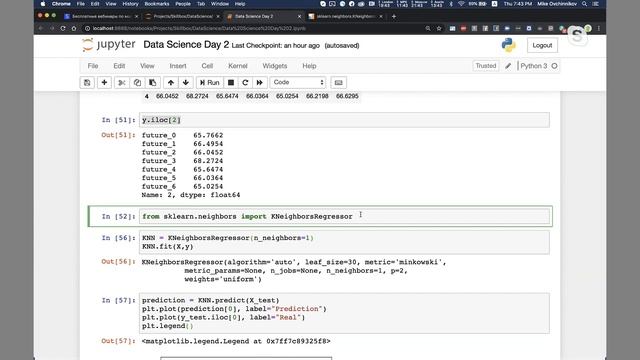Click the matplotlib.legend.Legend output text

pyautogui.click(x=236, y=341)
